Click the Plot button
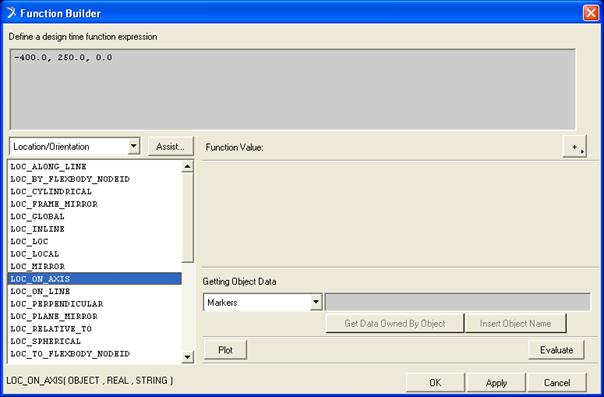 pyautogui.click(x=225, y=350)
